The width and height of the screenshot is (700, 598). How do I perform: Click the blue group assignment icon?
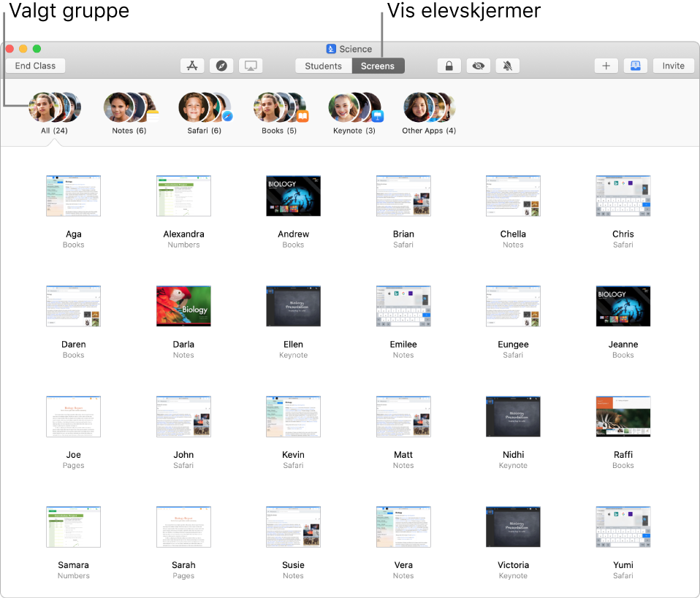pyautogui.click(x=635, y=66)
